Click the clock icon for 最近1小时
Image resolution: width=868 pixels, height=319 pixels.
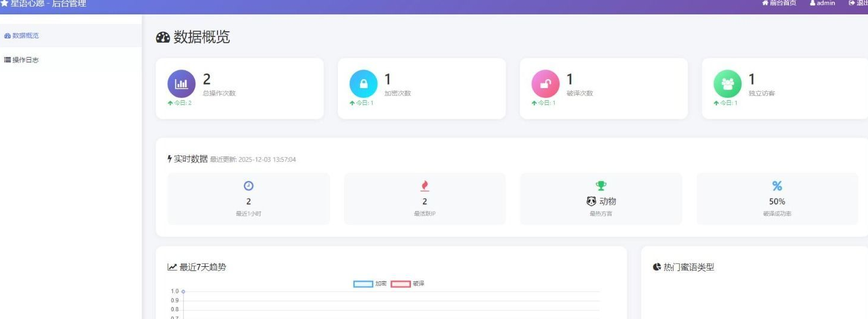pyautogui.click(x=249, y=186)
